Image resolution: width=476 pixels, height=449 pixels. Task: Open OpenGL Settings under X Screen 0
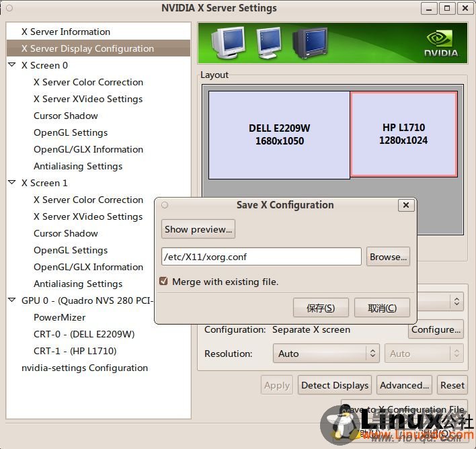point(71,132)
